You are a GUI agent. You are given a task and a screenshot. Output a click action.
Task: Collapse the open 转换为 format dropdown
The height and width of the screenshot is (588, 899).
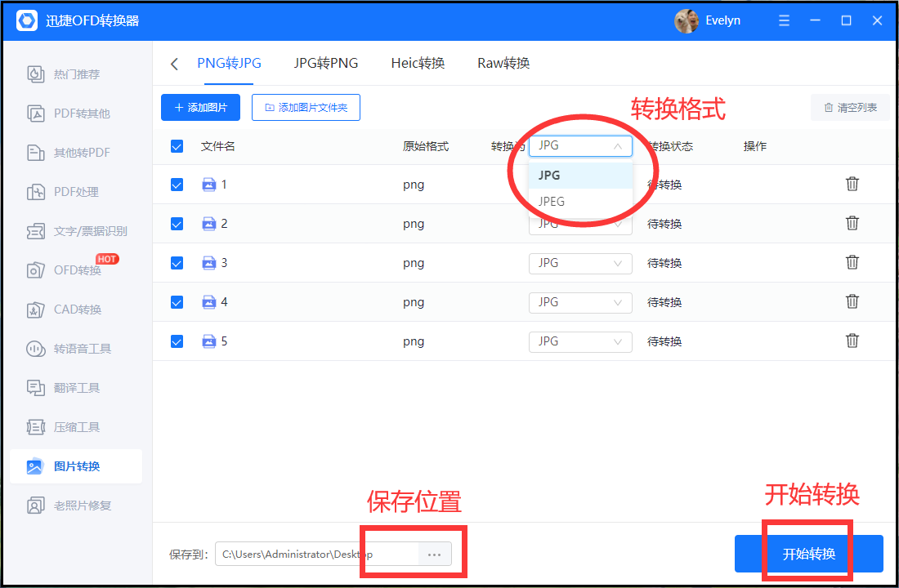pos(580,146)
